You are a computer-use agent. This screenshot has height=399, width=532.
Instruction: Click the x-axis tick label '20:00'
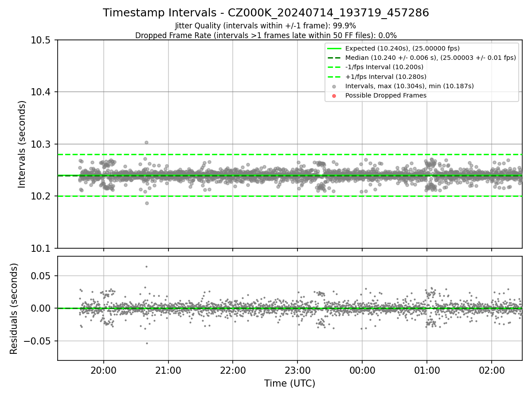coord(104,370)
